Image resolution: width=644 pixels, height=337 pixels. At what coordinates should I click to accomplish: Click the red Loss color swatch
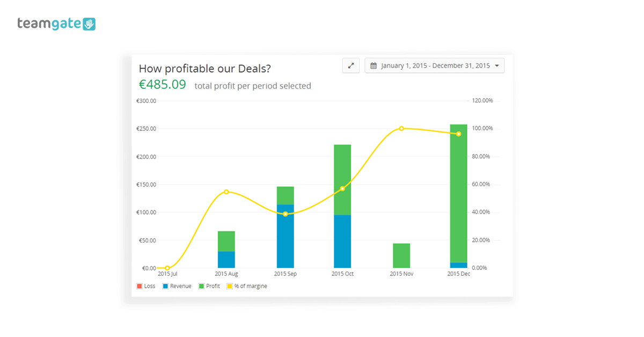pyautogui.click(x=140, y=286)
